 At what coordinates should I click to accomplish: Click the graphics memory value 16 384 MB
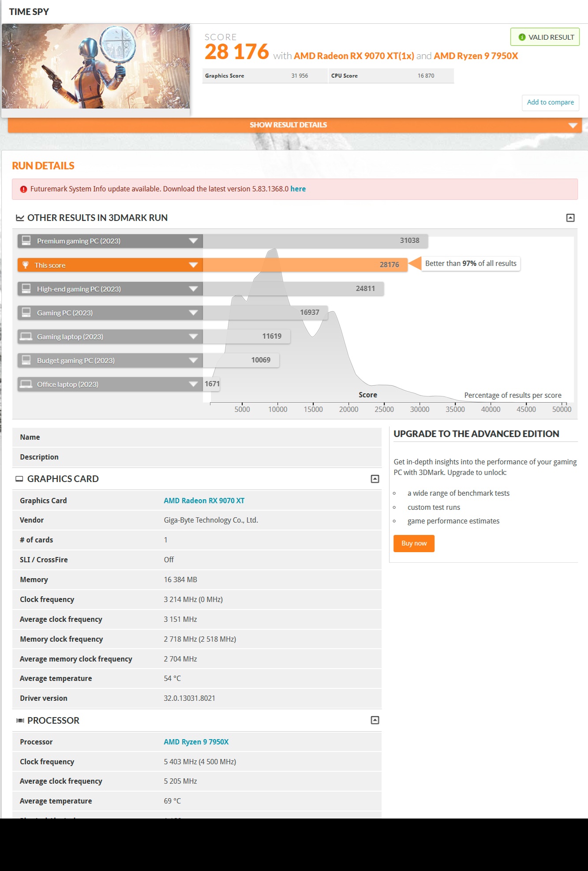coord(180,579)
